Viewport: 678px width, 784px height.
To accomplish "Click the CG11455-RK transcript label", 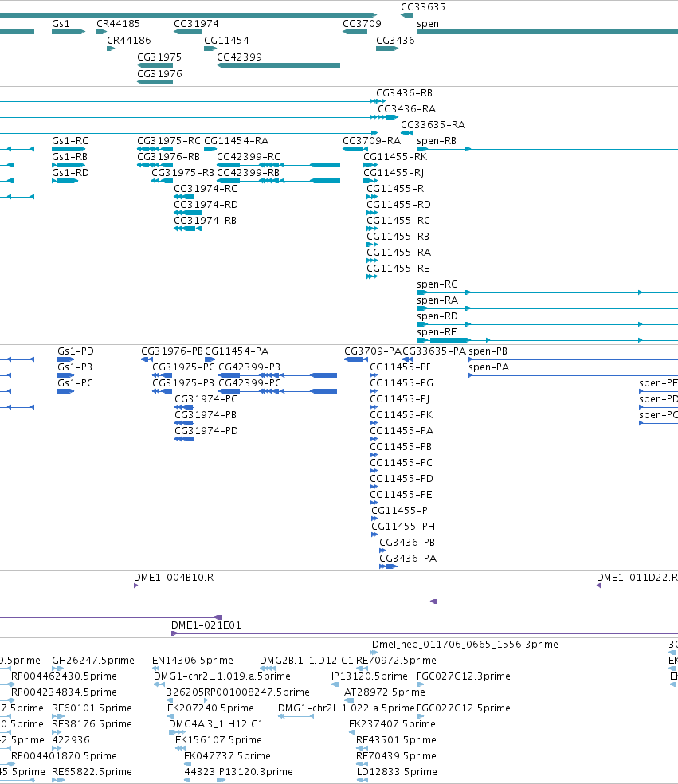I will click(x=395, y=157).
